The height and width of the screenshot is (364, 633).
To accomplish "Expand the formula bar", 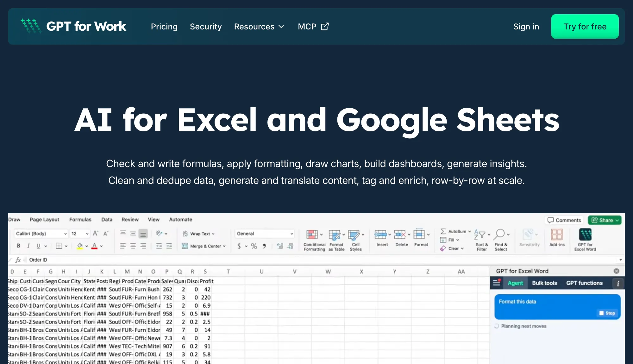I will (620, 260).
